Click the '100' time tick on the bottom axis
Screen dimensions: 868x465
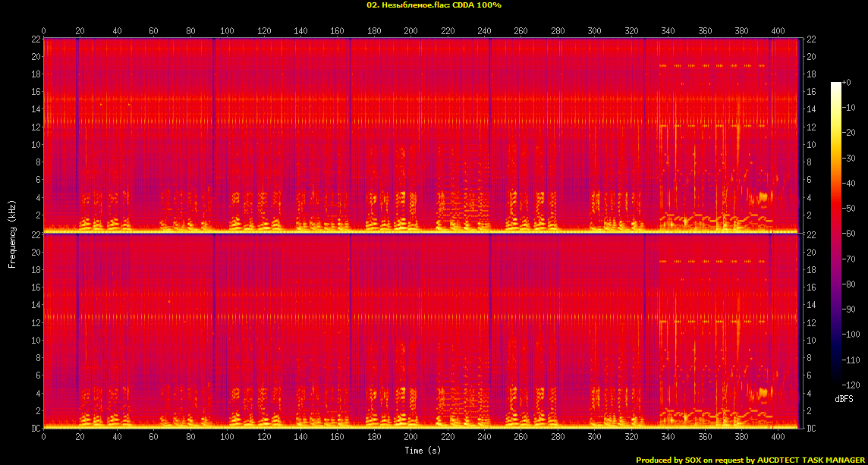click(x=227, y=438)
